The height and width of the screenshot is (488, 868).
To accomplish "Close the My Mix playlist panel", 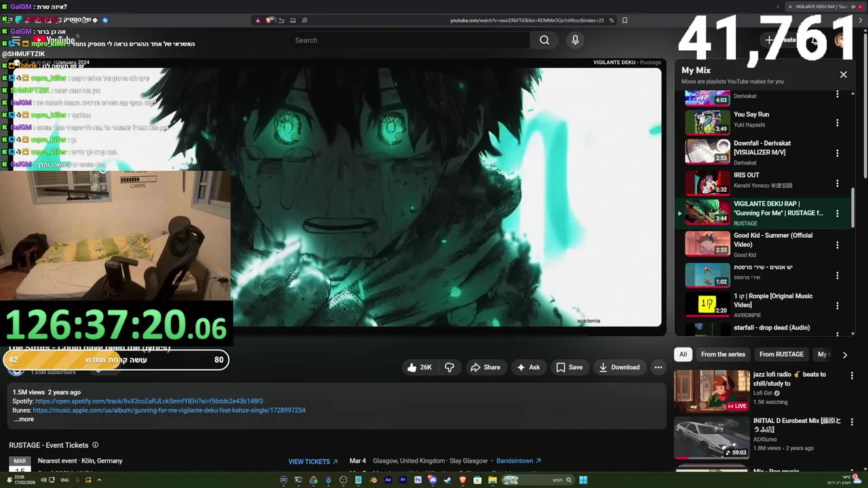I will (844, 75).
